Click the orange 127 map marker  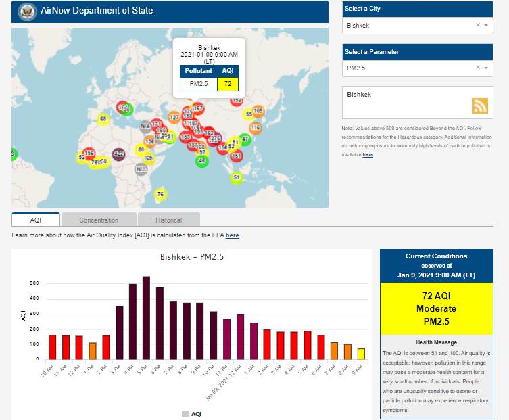click(x=174, y=118)
